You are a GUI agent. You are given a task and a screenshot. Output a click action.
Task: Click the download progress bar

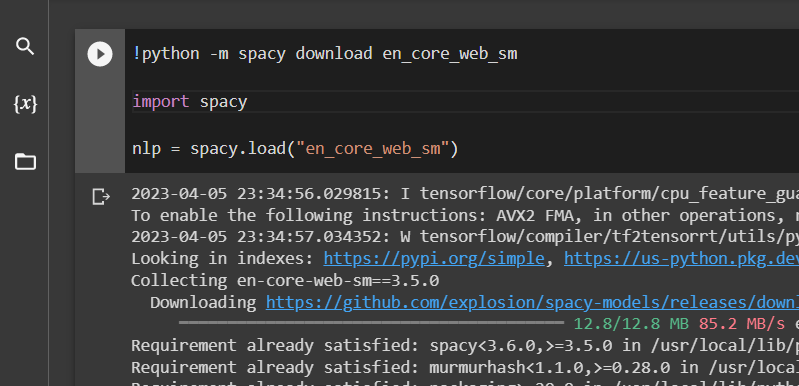coord(371,323)
